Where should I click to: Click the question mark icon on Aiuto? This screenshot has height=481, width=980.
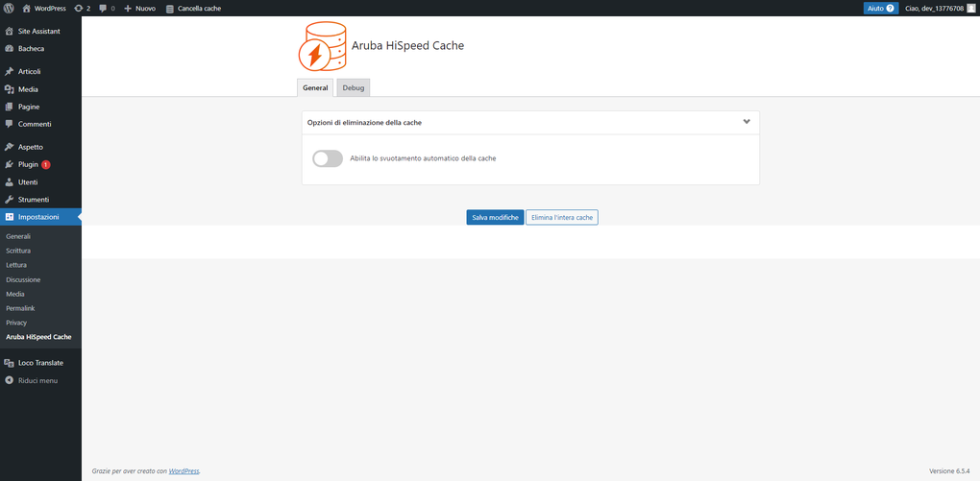890,8
